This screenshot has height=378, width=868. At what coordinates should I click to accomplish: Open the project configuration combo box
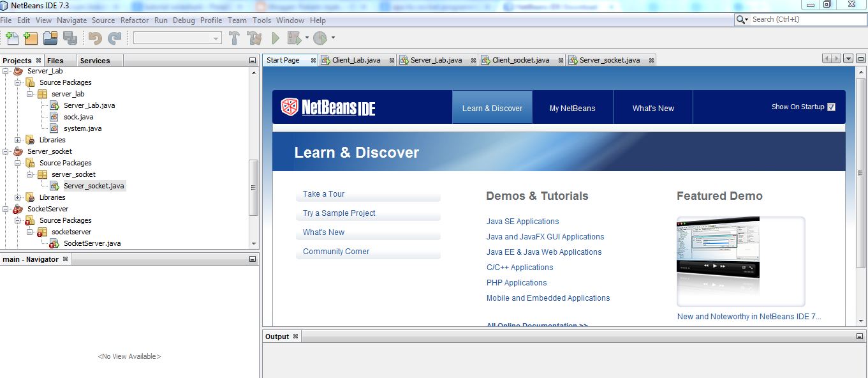(177, 38)
